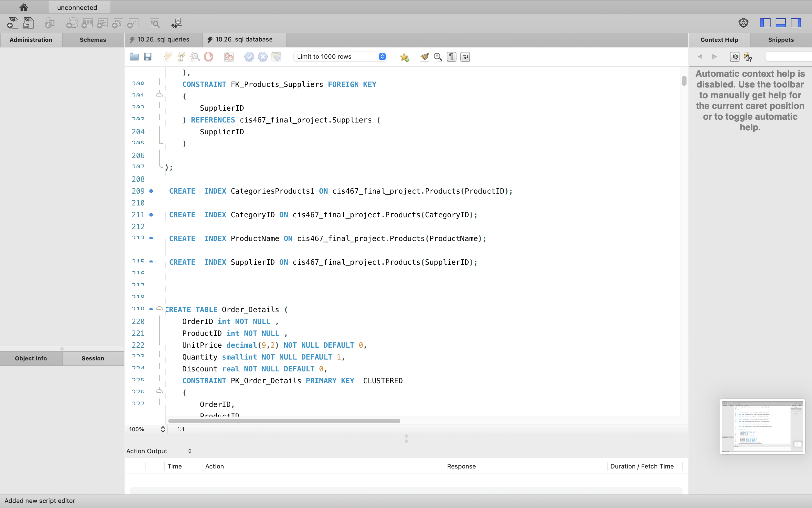Viewport: 812px width, 508px height.
Task: Open the home screen icon
Action: point(23,7)
